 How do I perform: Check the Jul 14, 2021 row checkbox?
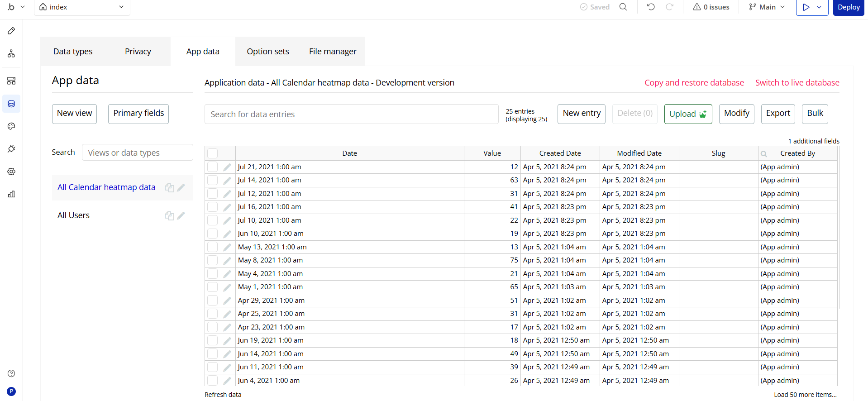tap(213, 180)
